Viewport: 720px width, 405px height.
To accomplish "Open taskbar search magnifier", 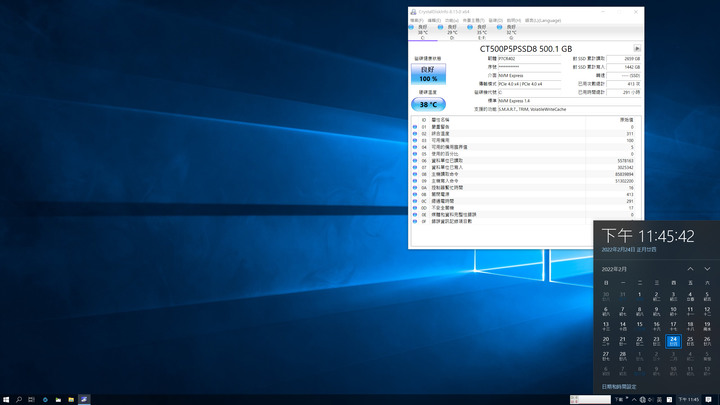I will [x=19, y=399].
